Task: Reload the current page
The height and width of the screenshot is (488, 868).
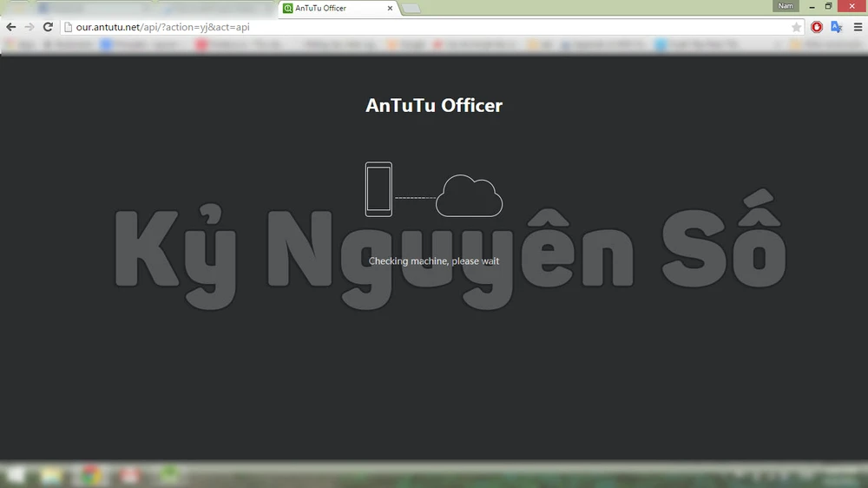Action: [x=48, y=27]
